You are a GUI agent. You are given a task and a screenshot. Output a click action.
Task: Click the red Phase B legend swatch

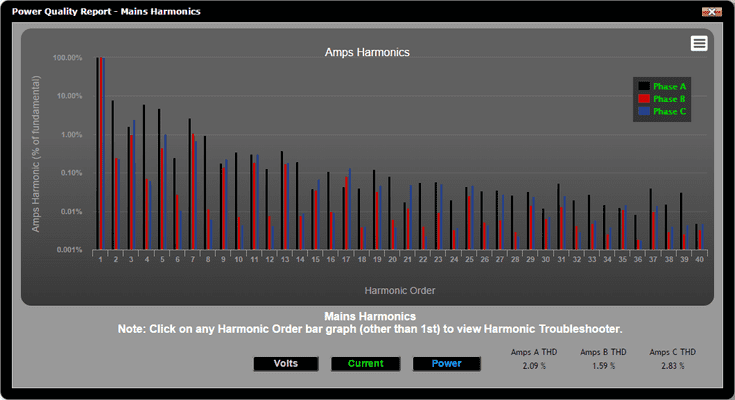coord(644,99)
